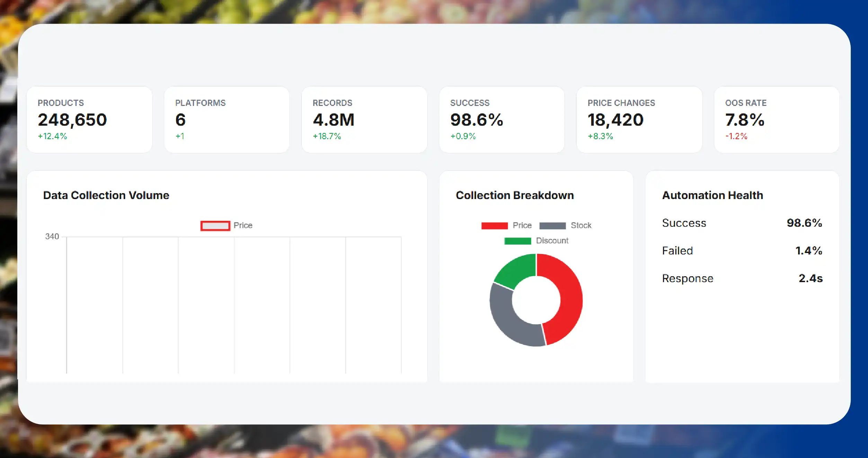Screen dimensions: 868x458
Task: Click the 1.4% Failed value
Action: click(x=809, y=251)
